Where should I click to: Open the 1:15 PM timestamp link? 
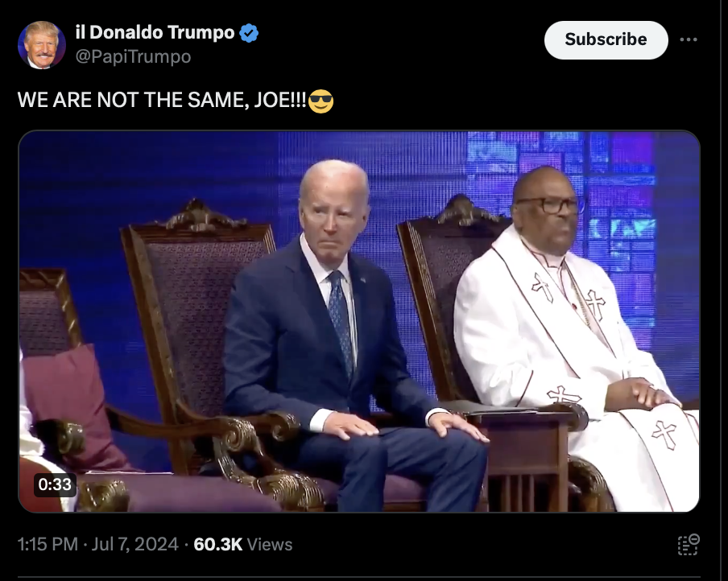pos(48,544)
